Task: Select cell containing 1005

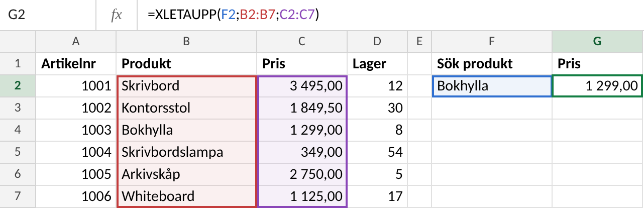Action: [76, 174]
